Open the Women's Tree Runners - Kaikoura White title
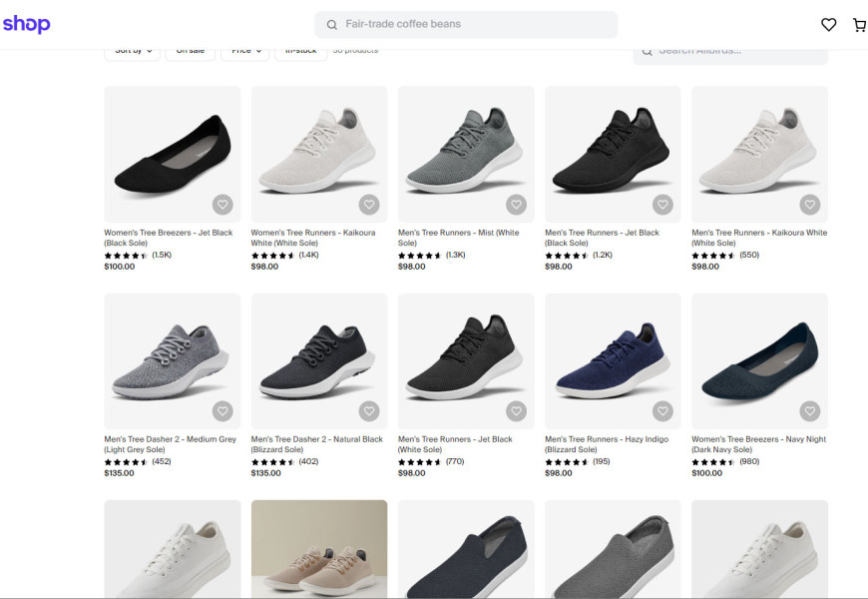 click(312, 238)
